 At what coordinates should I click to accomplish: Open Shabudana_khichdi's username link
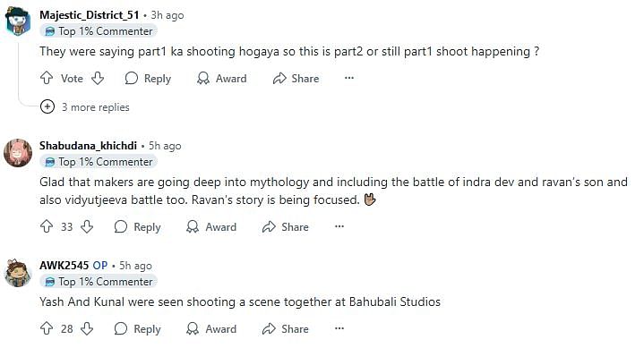[88, 146]
